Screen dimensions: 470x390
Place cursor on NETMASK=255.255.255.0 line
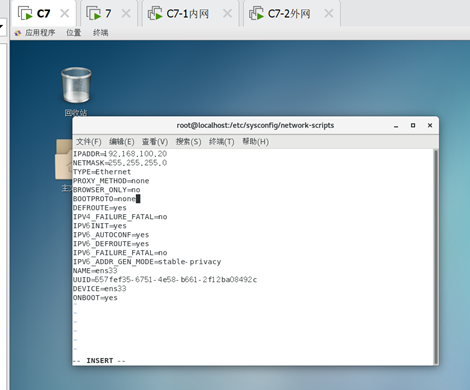(120, 163)
